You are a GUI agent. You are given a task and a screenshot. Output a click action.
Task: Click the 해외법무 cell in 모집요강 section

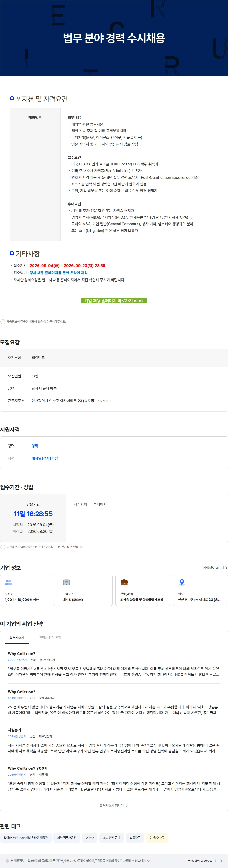(38, 358)
